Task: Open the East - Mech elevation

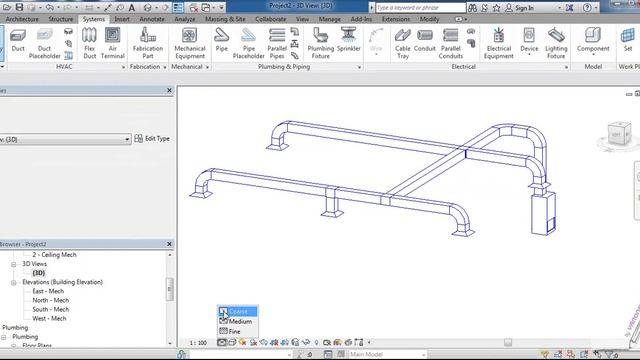Action: 48,291
